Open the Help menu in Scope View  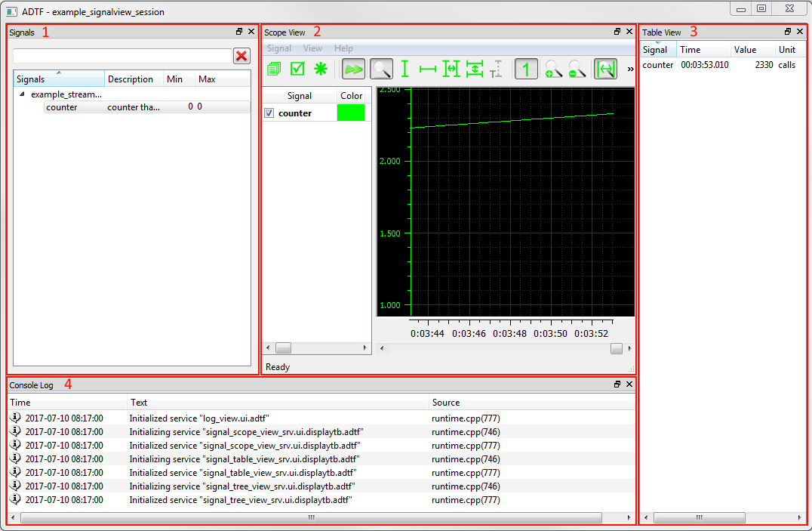[343, 48]
